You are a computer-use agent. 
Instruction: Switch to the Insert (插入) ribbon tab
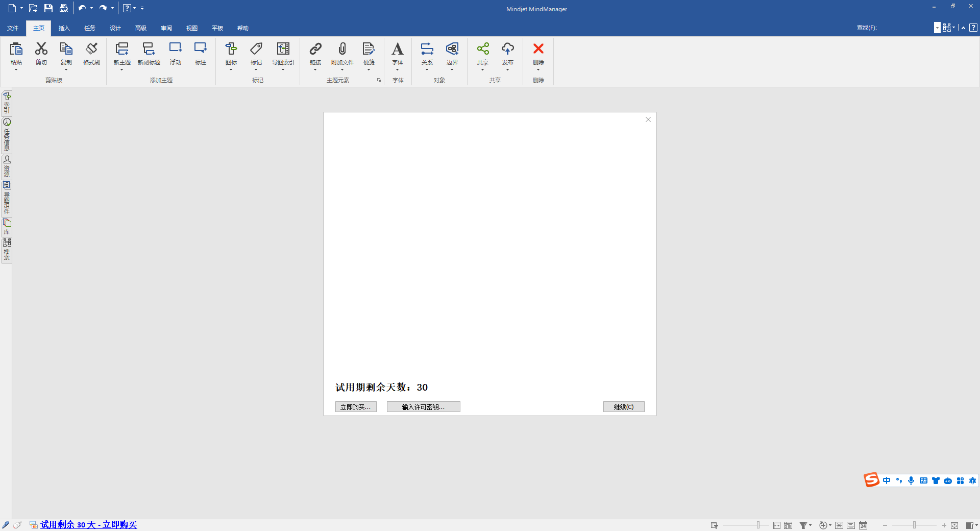[x=64, y=28]
